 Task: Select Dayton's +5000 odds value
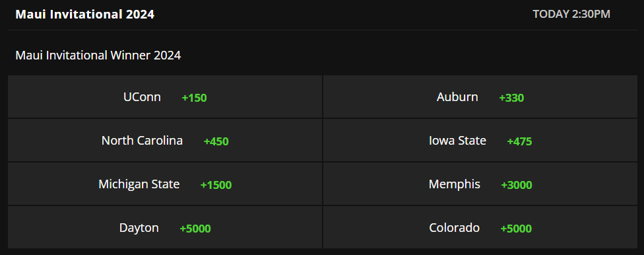[195, 229]
